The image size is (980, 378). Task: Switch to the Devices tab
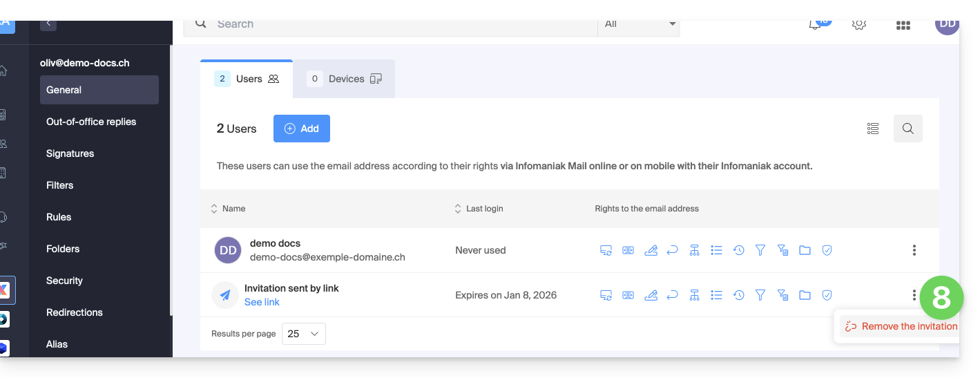(x=345, y=79)
